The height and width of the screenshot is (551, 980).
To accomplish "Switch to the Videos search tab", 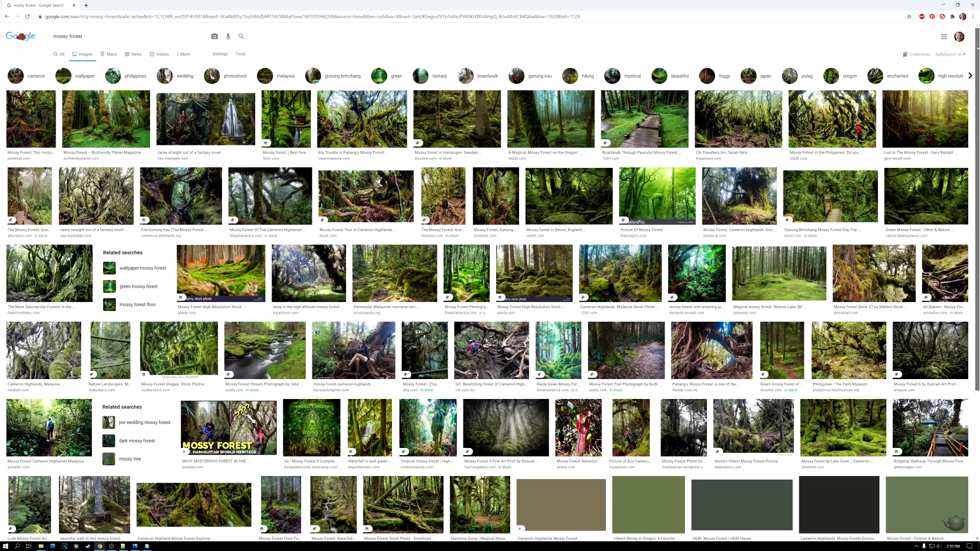I will pyautogui.click(x=159, y=54).
